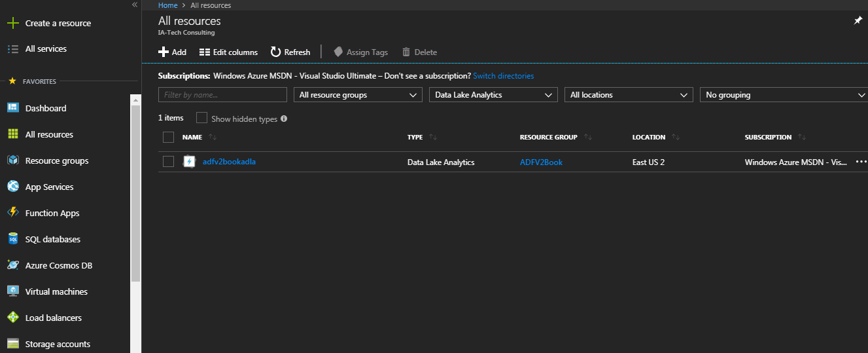Open the All resource groups dropdown

[358, 95]
